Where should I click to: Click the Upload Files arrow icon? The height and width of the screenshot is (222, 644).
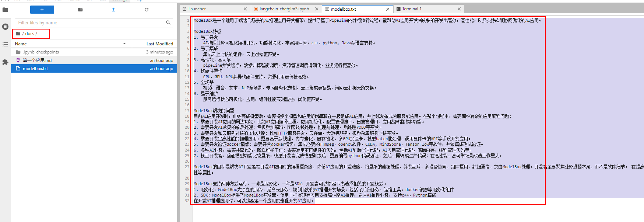point(113,10)
